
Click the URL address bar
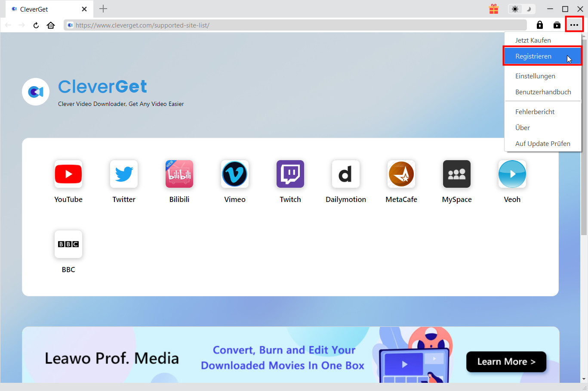[x=297, y=25]
